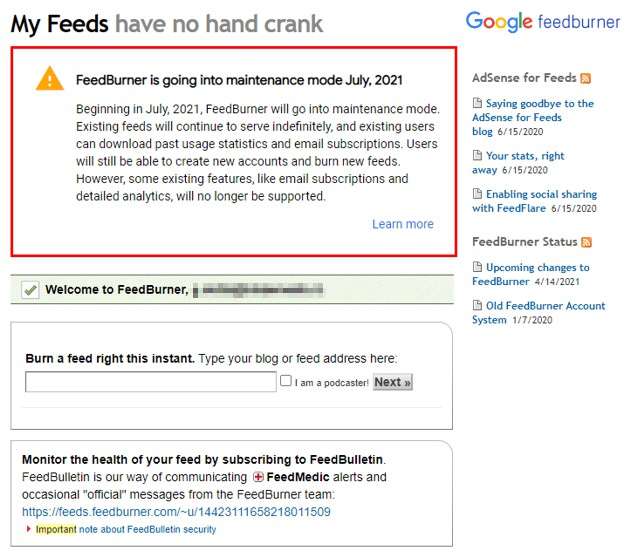
Task: Click the green checkmark welcome icon
Action: coord(30,290)
